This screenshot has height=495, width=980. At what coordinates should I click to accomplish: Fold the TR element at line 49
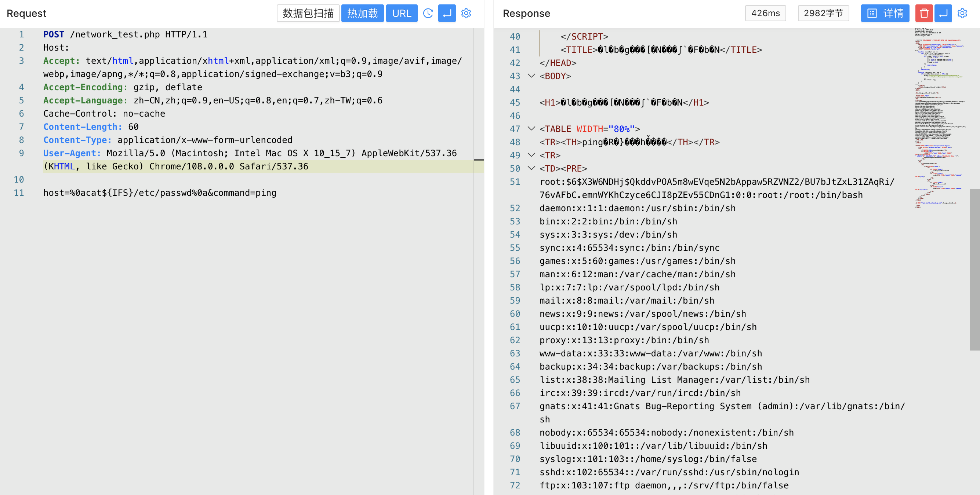(x=531, y=155)
